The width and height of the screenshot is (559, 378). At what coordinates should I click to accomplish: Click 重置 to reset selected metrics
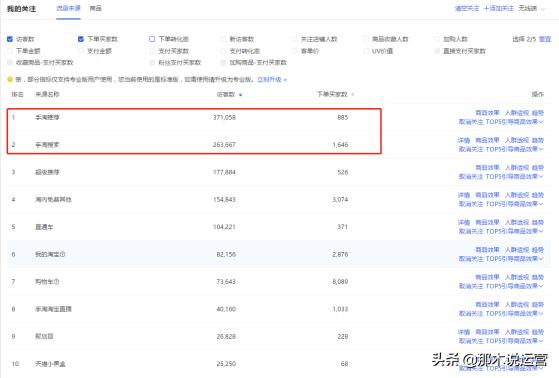545,39
